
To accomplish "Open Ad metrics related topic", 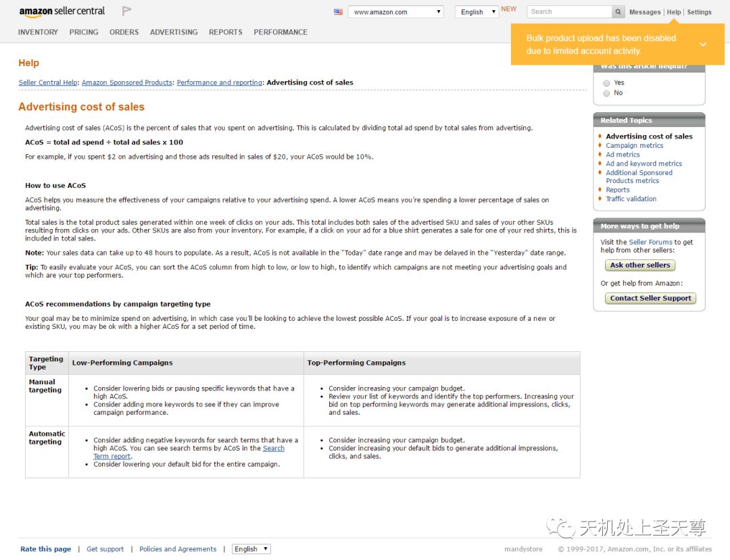I will [623, 155].
